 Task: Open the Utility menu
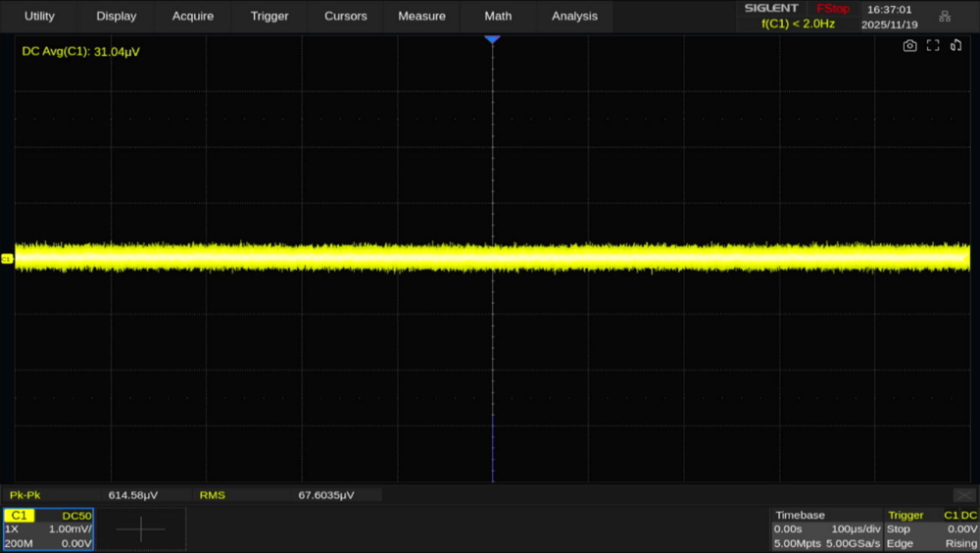click(x=39, y=16)
